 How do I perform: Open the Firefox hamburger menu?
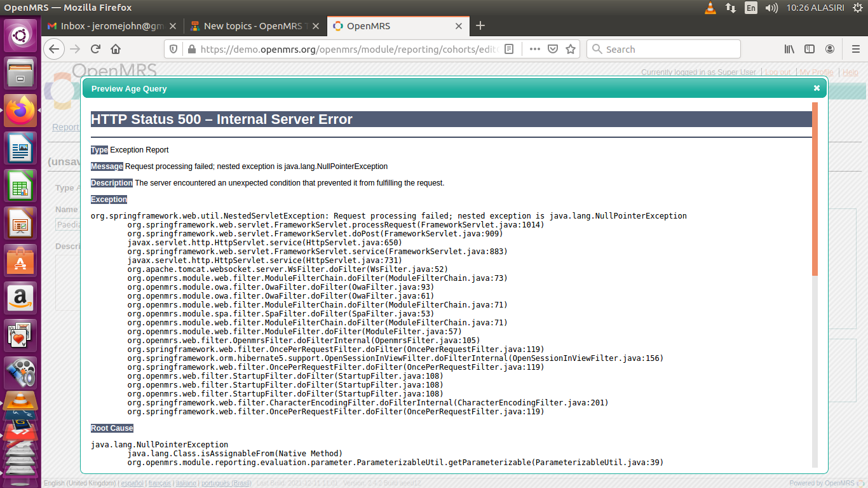tap(855, 49)
